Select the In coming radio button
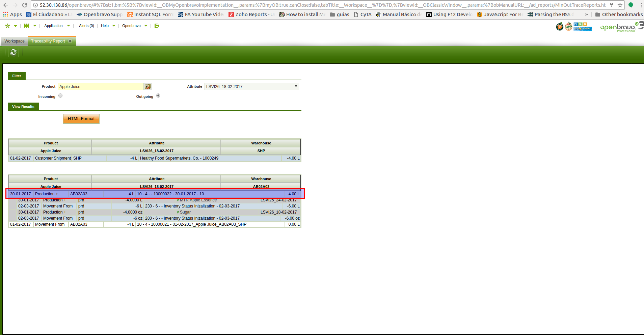Screen dimensions: 644x335 (60, 96)
